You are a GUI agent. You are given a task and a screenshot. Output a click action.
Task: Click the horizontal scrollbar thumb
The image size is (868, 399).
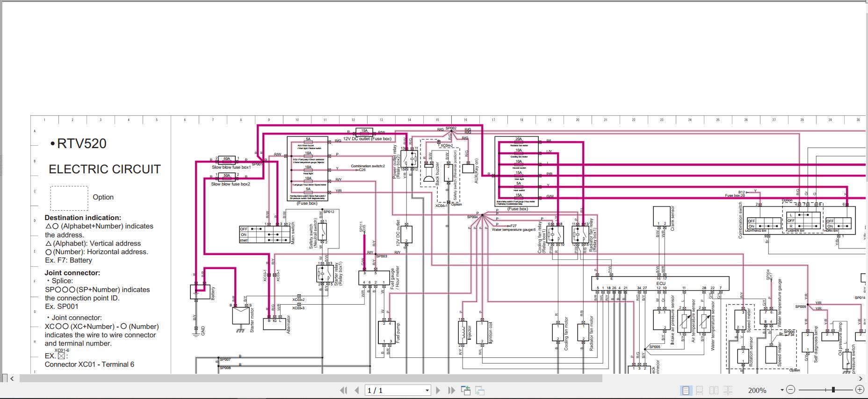point(311,378)
